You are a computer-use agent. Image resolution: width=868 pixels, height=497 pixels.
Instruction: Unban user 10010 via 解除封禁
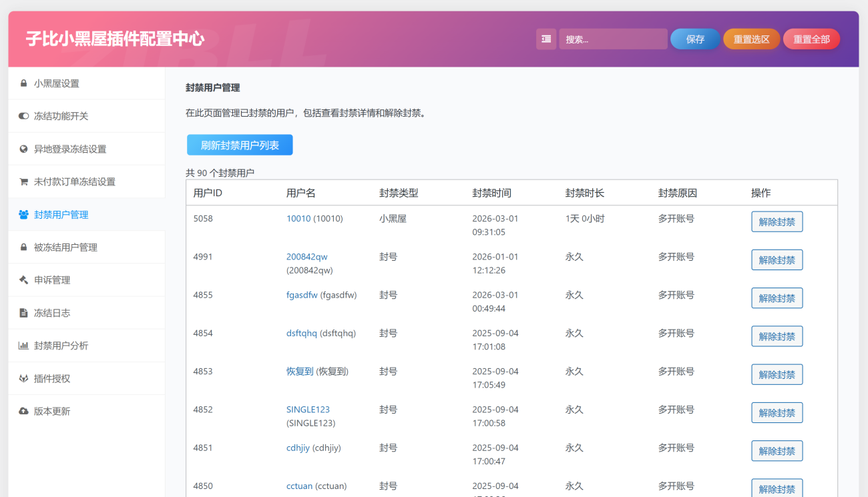click(x=777, y=221)
